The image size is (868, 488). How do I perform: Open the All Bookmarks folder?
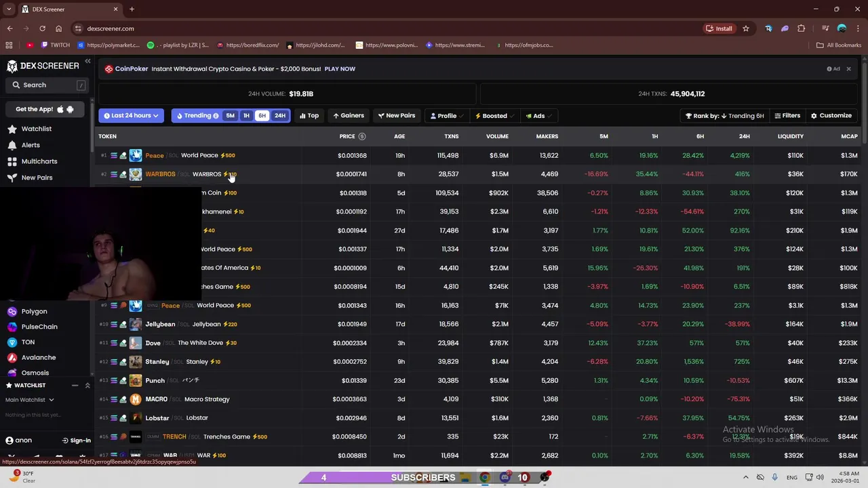click(x=839, y=45)
